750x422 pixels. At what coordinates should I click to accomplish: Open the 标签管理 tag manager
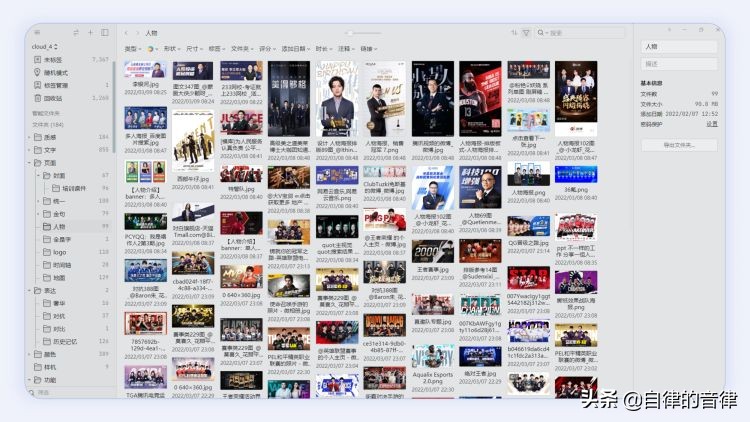(x=56, y=85)
